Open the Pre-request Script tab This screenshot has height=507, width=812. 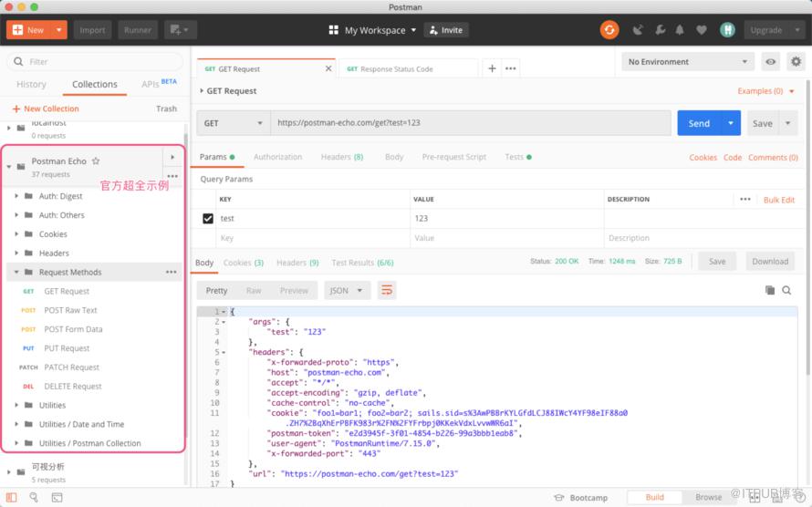pyautogui.click(x=453, y=157)
